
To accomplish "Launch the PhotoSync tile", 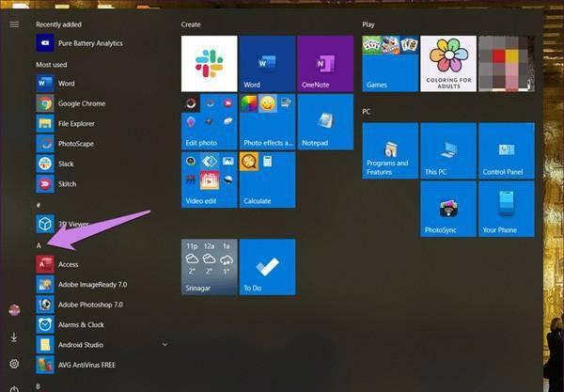I will tap(448, 209).
